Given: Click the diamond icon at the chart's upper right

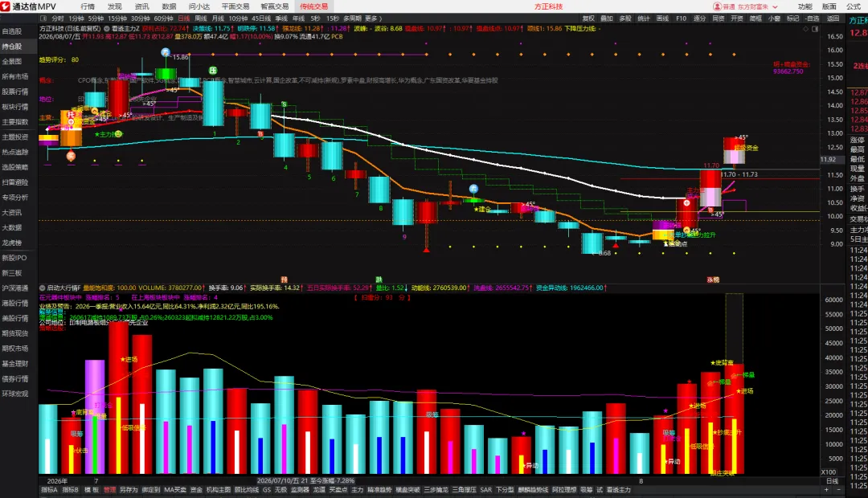Looking at the screenshot, I should (805, 29).
